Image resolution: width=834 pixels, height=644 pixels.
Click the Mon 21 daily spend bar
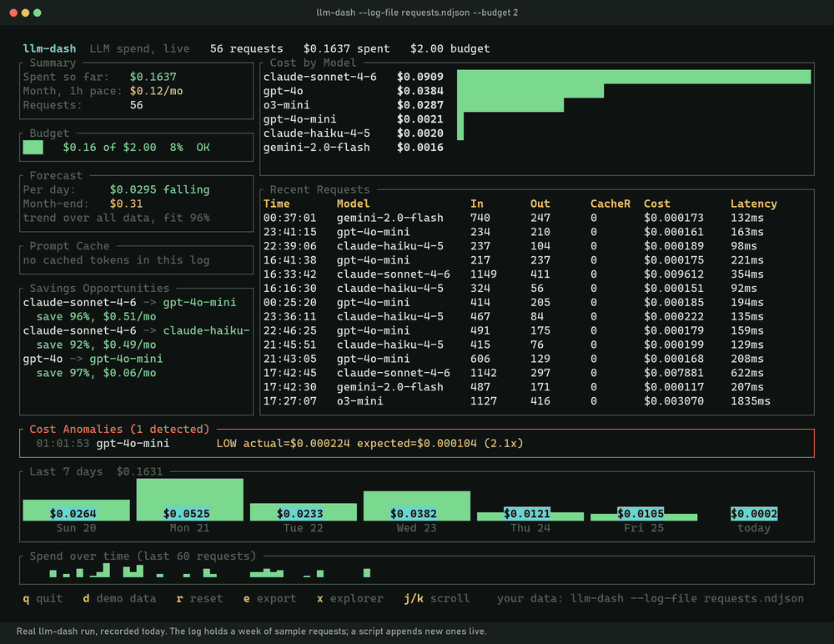(x=190, y=499)
